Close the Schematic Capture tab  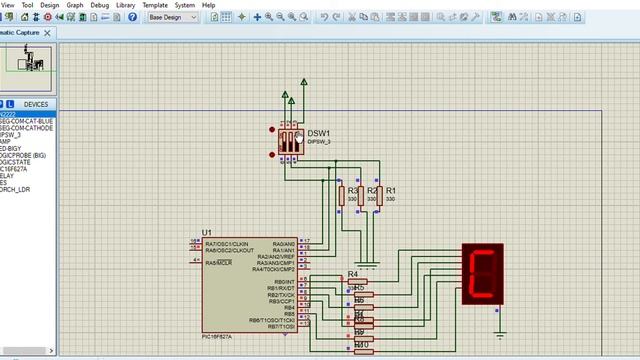(47, 33)
